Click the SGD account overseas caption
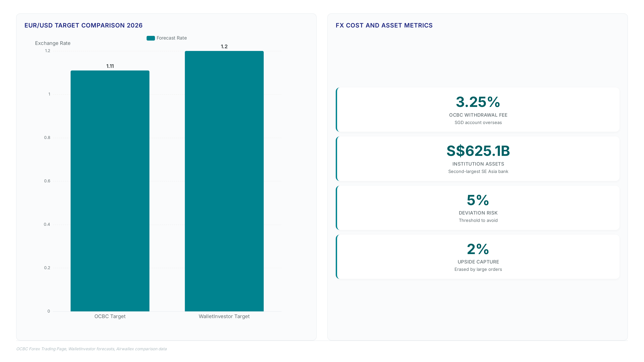The height and width of the screenshot is (362, 644). pos(478,122)
